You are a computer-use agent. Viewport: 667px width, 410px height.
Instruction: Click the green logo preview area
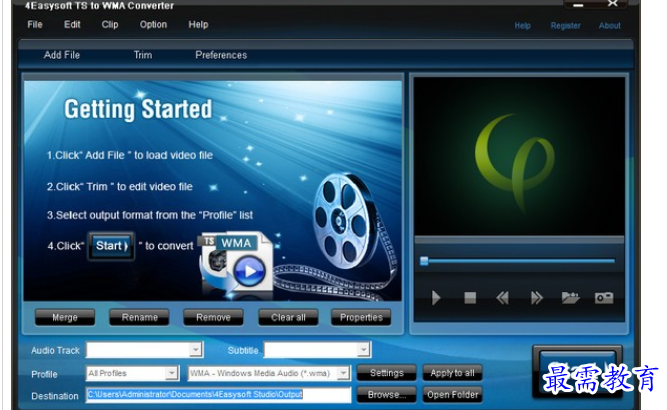click(x=519, y=156)
